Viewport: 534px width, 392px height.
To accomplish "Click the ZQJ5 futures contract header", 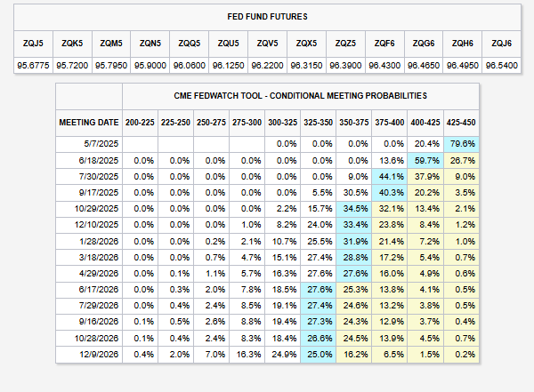I will tap(33, 44).
